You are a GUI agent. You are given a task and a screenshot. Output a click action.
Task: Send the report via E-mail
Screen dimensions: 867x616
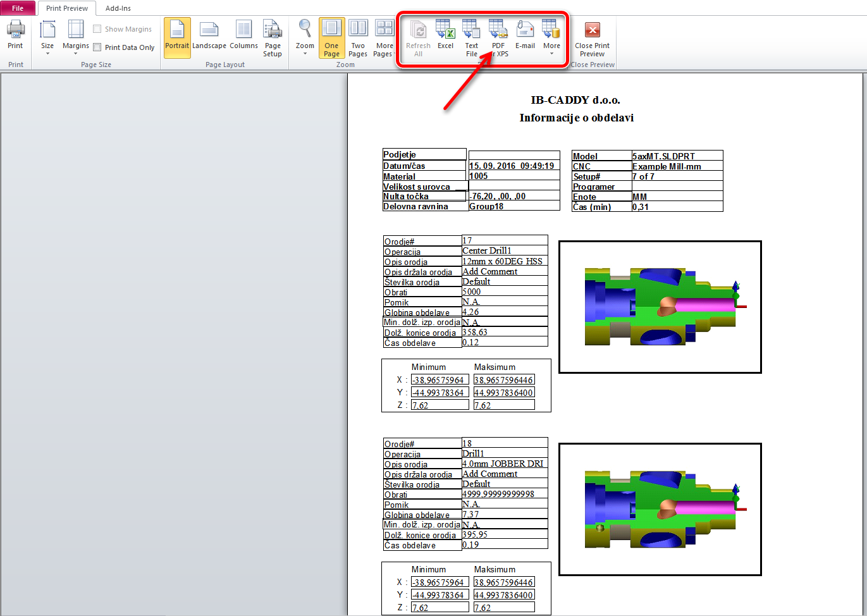click(x=525, y=35)
